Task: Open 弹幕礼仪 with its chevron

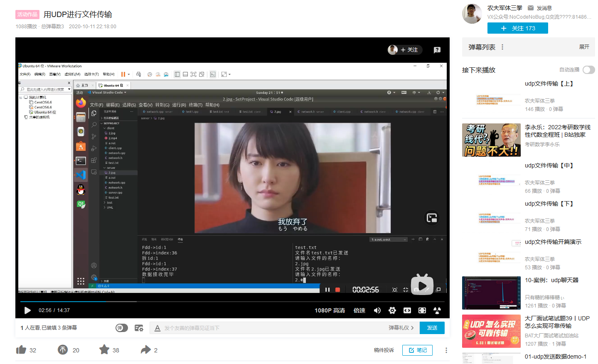Action: 401,328
